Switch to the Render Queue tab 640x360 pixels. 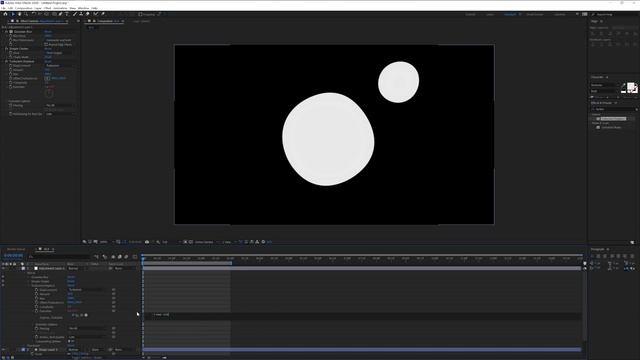(16, 249)
